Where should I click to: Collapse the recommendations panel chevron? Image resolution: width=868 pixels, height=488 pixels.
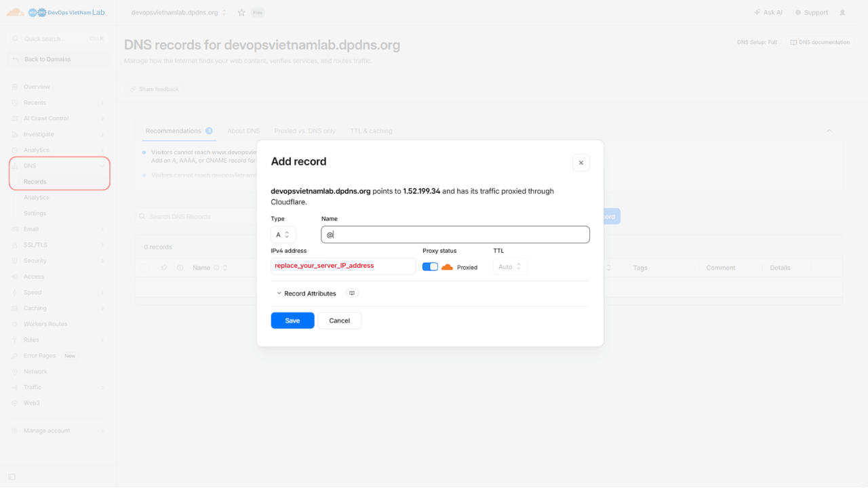pyautogui.click(x=829, y=131)
